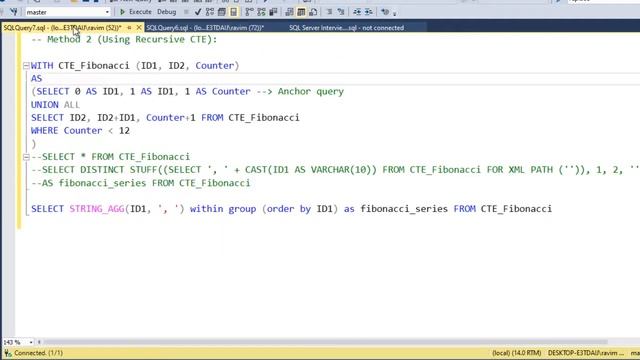Click the 'WHERE Counter < 12' line

point(80,131)
